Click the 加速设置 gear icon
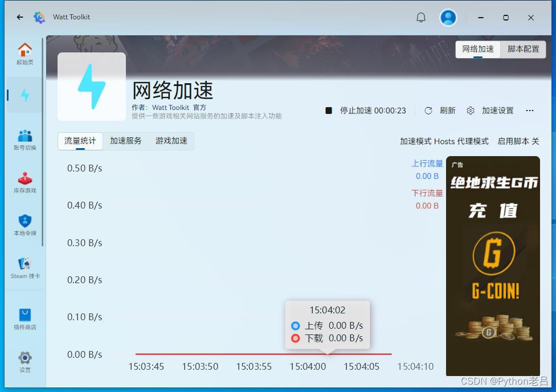This screenshot has width=556, height=392. pos(471,111)
